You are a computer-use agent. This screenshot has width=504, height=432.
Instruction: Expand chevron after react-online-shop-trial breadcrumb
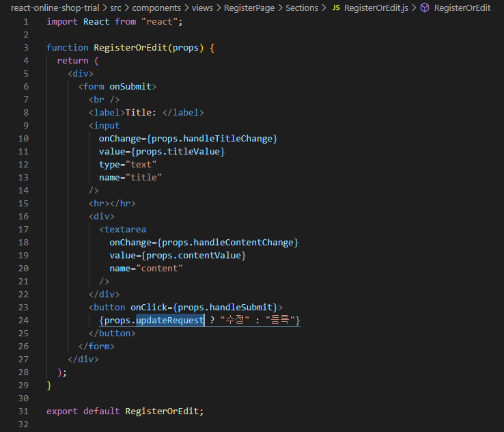pyautogui.click(x=104, y=8)
